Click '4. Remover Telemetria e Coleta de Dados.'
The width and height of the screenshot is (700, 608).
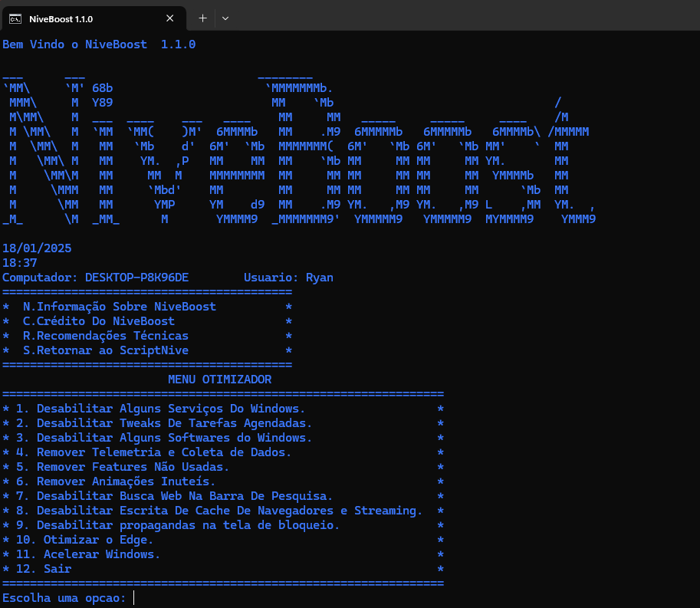tap(153, 452)
